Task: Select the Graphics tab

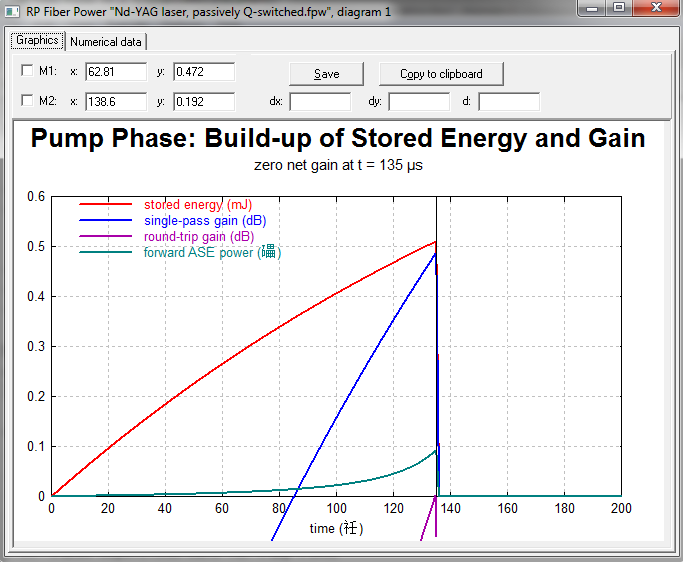Action: pyautogui.click(x=37, y=41)
